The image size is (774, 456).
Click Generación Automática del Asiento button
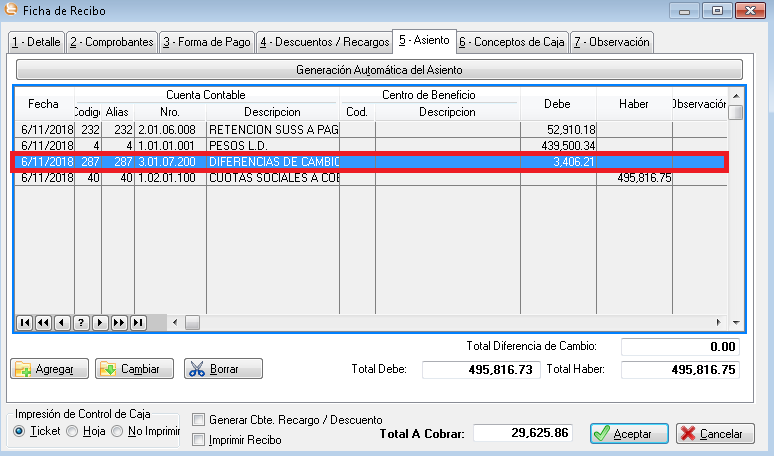379,70
